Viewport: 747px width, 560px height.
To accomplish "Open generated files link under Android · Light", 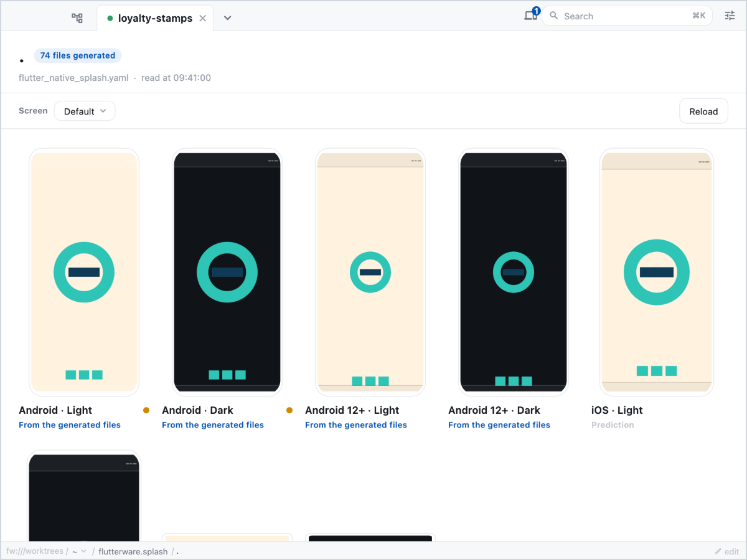I will point(70,425).
